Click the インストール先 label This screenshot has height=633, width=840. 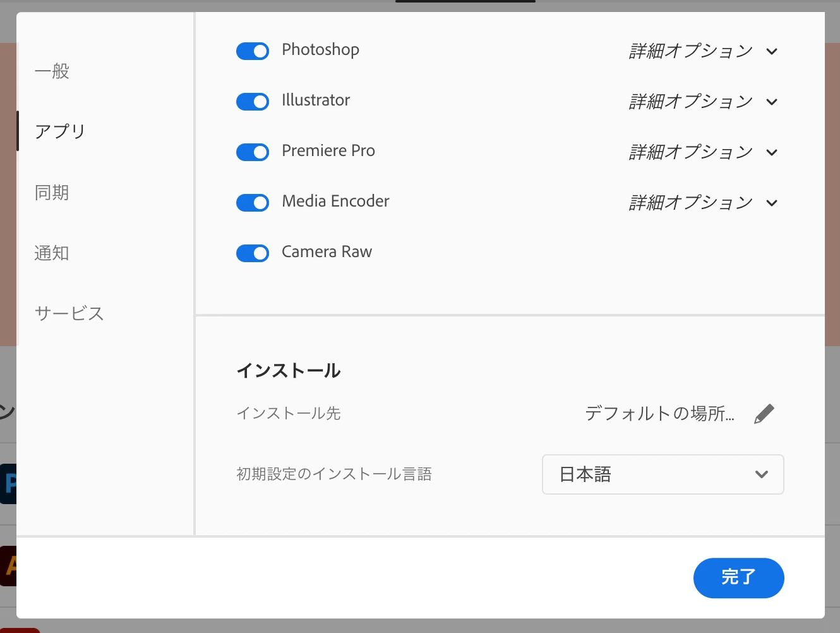[x=289, y=413]
